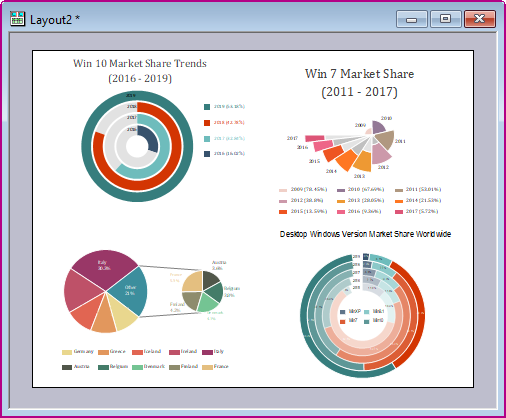Click the Layout2 window icon
The image size is (506, 418).
17,19
